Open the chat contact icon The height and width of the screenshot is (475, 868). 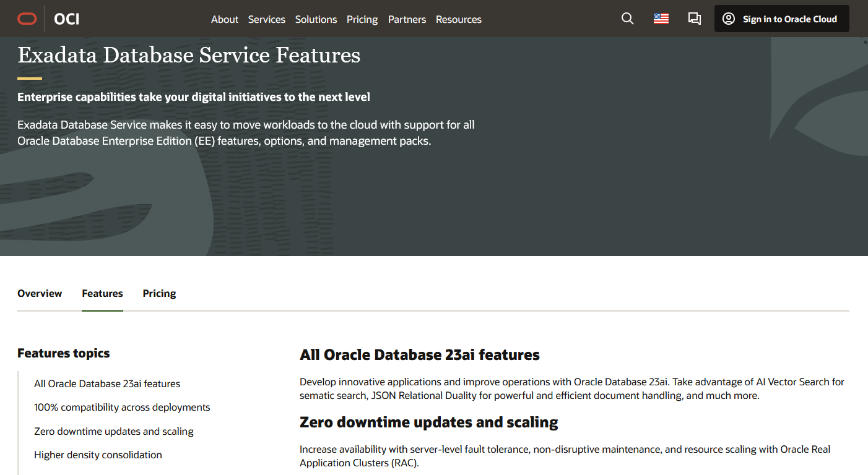point(695,19)
